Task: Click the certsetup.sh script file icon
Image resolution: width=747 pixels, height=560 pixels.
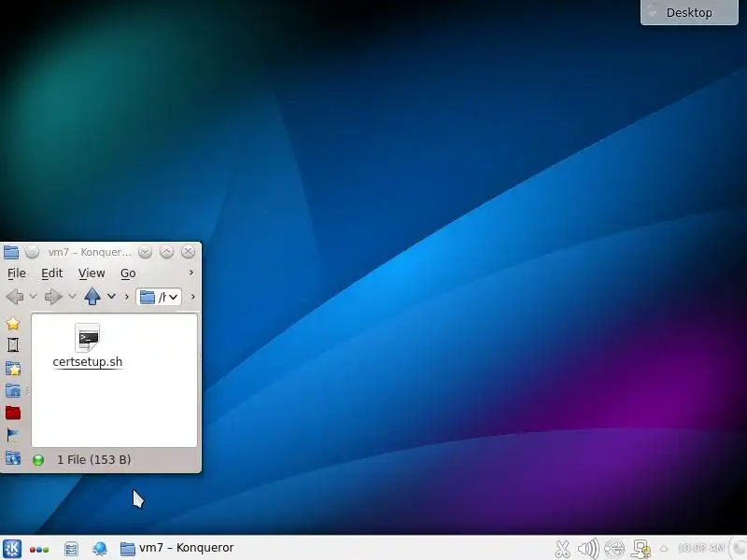Action: 88,337
